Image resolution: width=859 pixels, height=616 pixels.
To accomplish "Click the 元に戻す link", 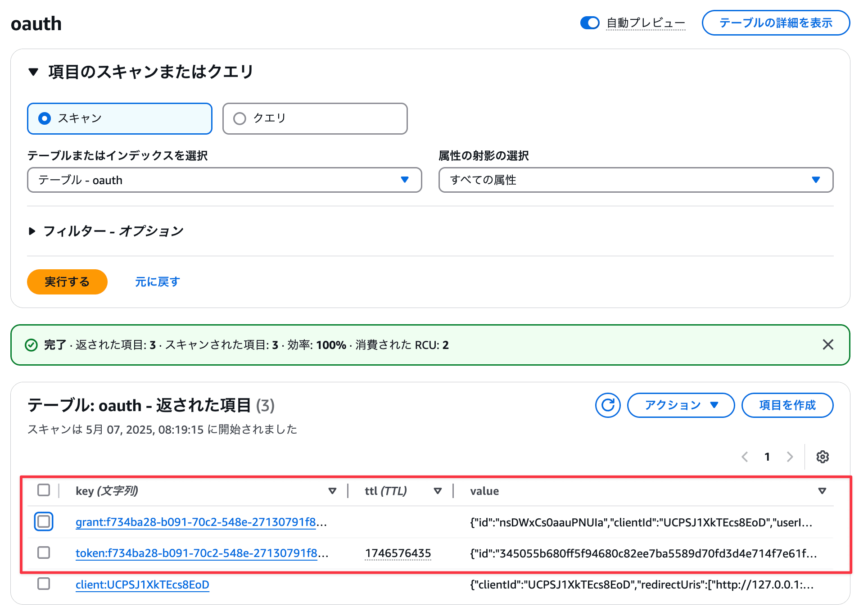I will point(158,282).
